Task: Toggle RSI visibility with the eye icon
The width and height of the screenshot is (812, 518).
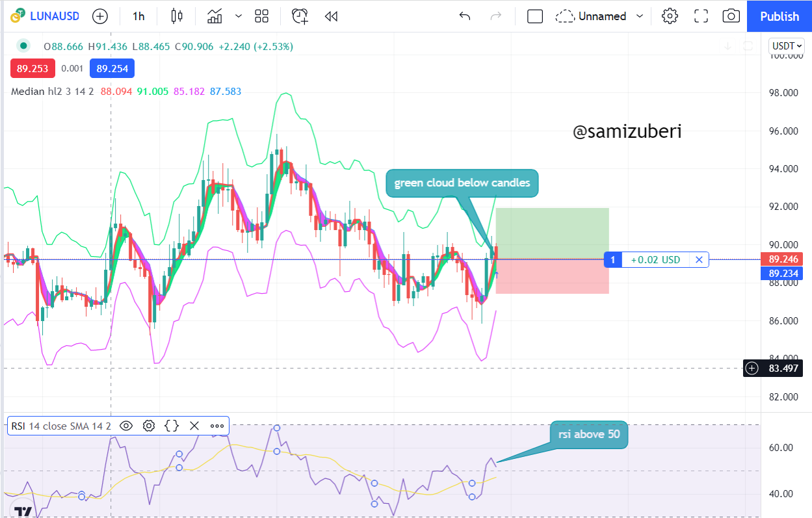Action: pyautogui.click(x=126, y=426)
